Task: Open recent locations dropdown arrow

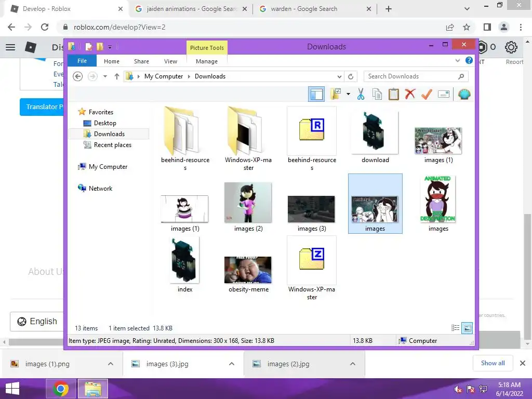Action: pos(105,76)
